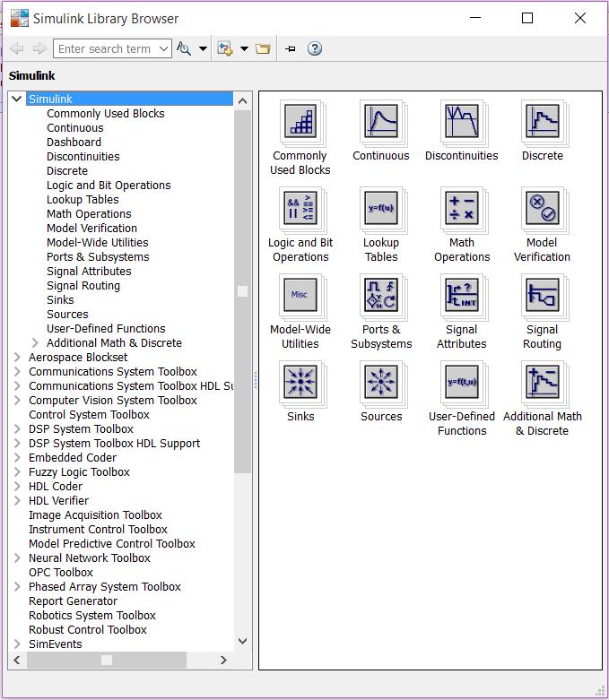
Task: Expand the SimEvents node
Action: pyautogui.click(x=17, y=644)
